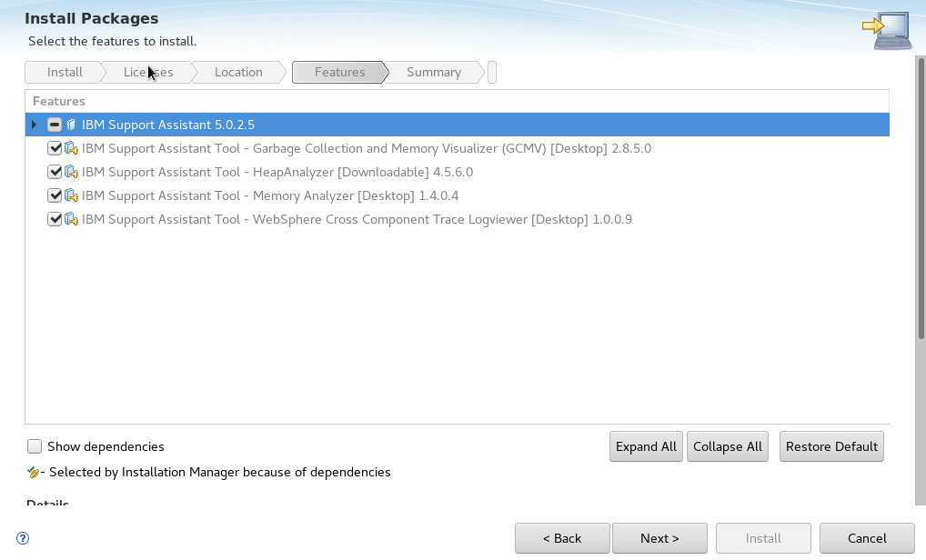926x560 pixels.
Task: Click the Garbage Collection and Memory Visualizer feature icon
Action: (x=72, y=148)
